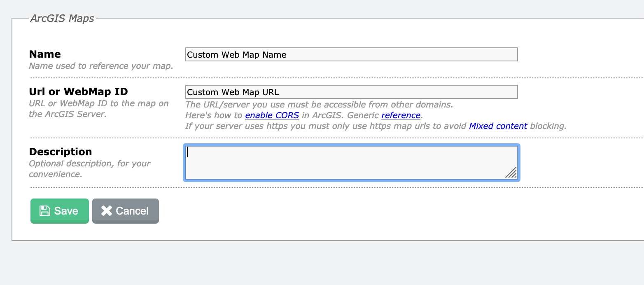This screenshot has width=644, height=285.
Task: Click the 'Description' field label
Action: coord(61,152)
